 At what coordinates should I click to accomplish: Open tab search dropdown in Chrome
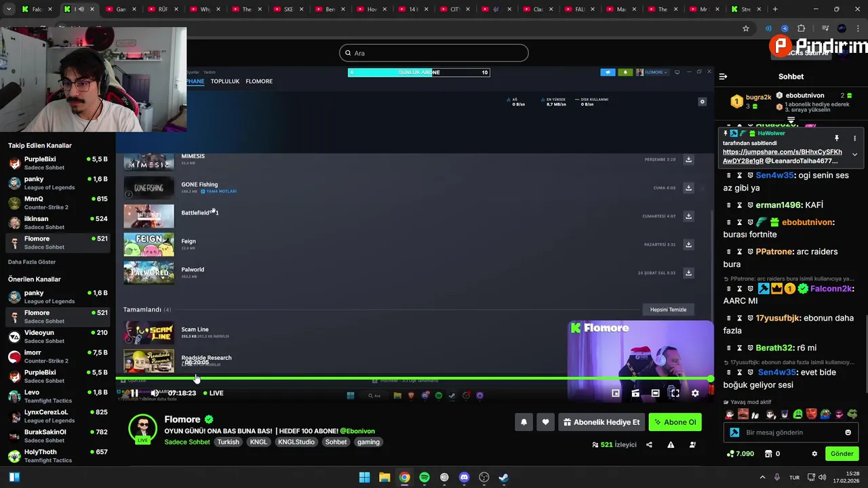point(9,9)
